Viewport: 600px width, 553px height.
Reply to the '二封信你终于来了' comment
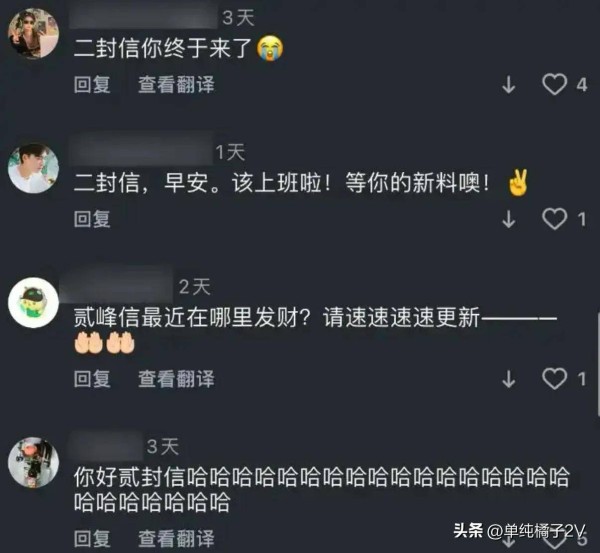coord(92,84)
